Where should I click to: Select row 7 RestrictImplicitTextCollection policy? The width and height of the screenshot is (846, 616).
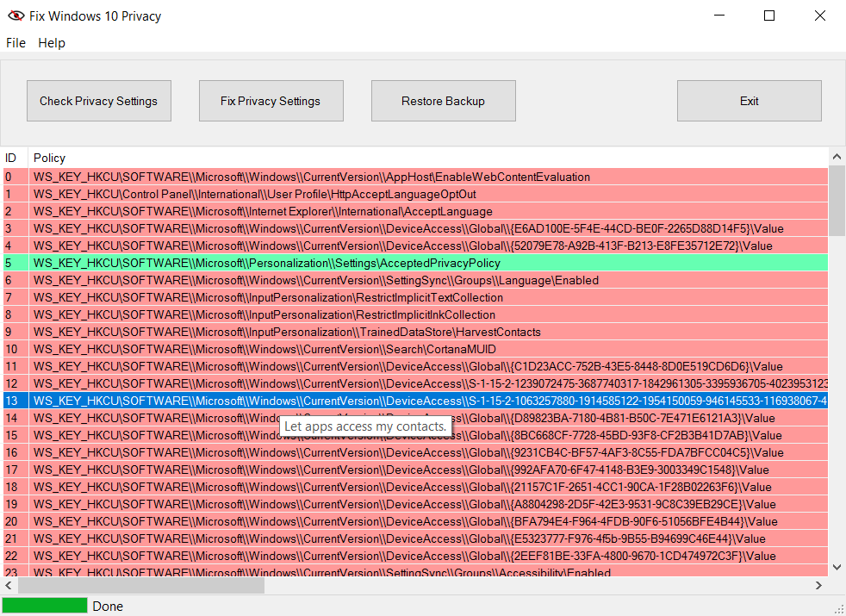point(415,298)
